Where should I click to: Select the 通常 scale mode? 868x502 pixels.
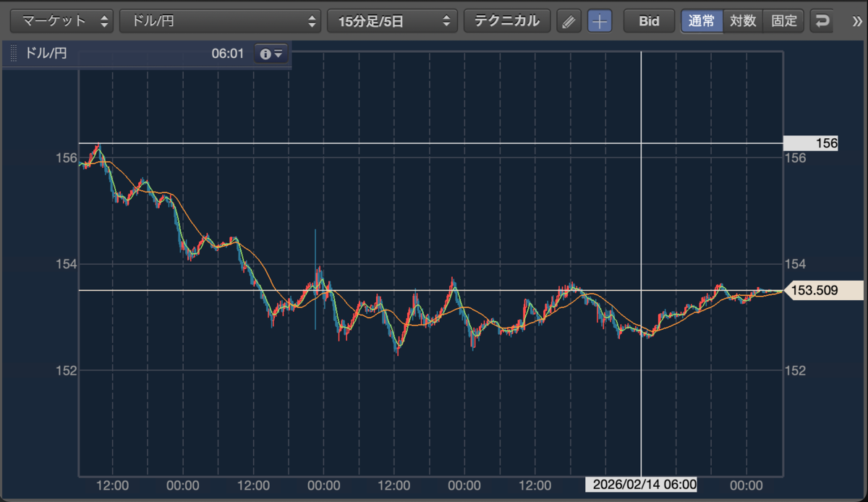tap(702, 21)
